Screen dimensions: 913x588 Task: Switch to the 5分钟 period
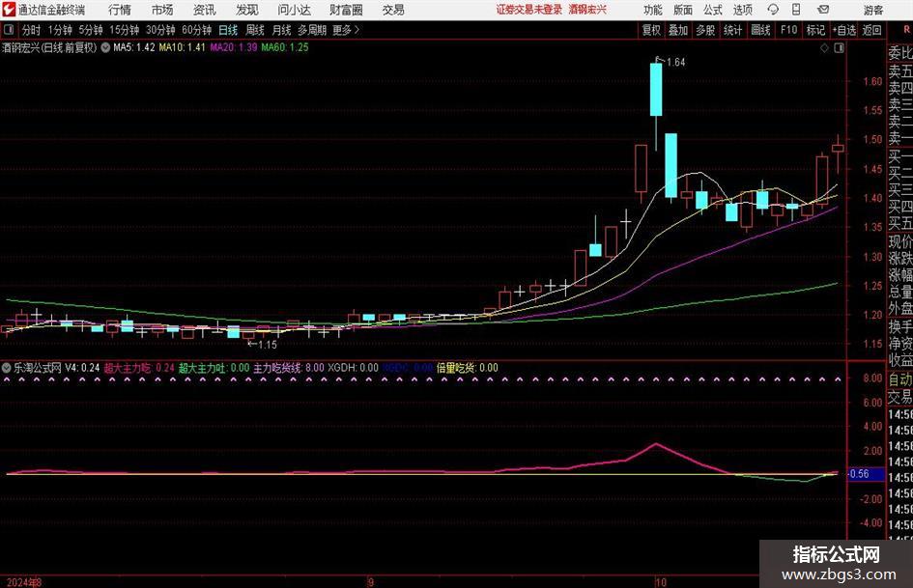coord(90,30)
